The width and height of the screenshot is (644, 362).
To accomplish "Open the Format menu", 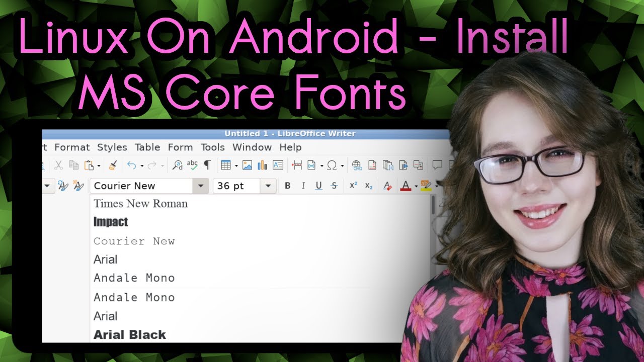I will point(72,147).
